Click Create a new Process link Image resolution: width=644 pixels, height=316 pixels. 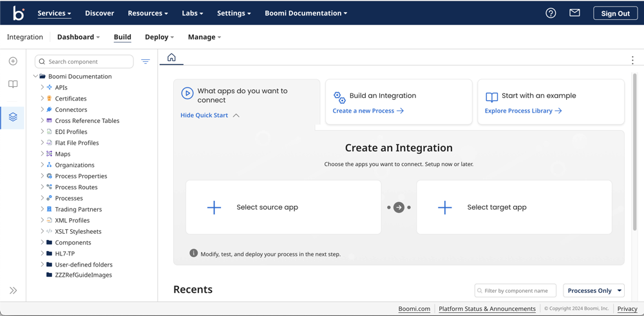pyautogui.click(x=368, y=111)
